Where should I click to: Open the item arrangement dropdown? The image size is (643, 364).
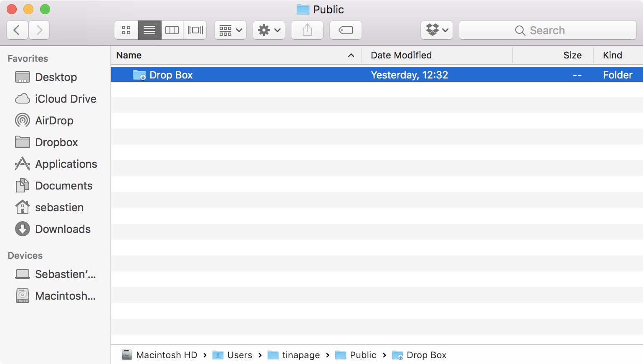point(230,30)
